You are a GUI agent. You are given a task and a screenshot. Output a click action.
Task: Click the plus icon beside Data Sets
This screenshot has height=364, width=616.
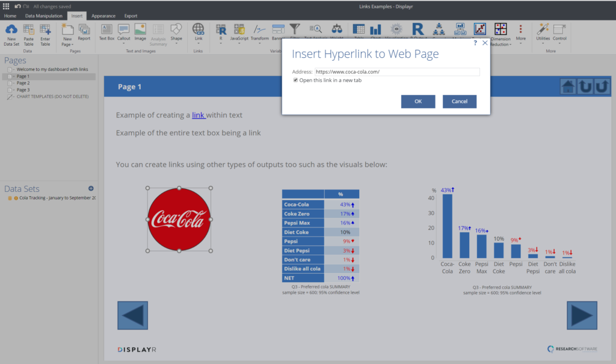91,188
